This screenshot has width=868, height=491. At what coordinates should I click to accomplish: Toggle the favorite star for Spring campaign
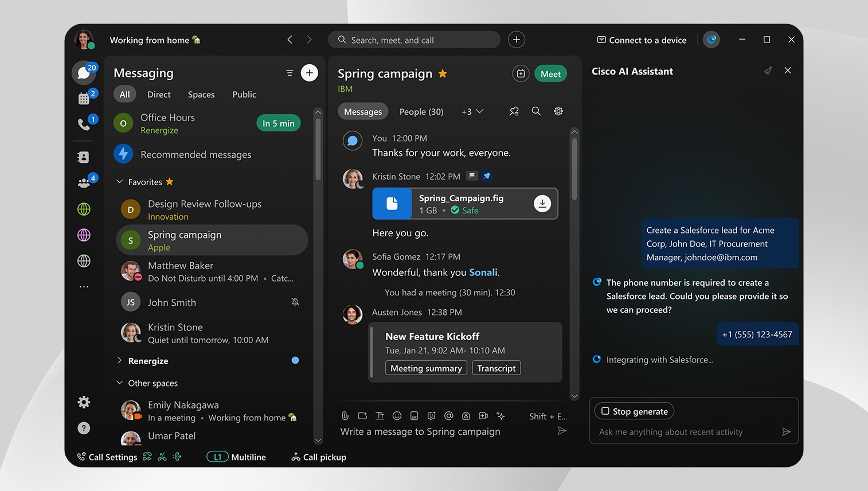(x=443, y=73)
